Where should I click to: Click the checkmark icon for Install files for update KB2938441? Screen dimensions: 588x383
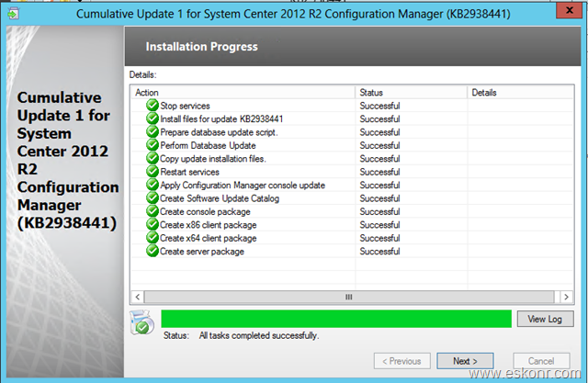click(x=153, y=118)
